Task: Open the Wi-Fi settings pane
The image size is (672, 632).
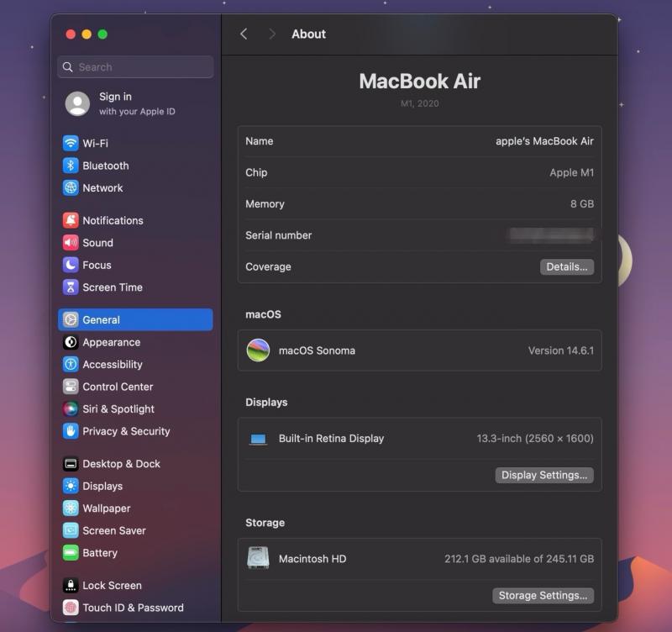Action: click(135, 143)
